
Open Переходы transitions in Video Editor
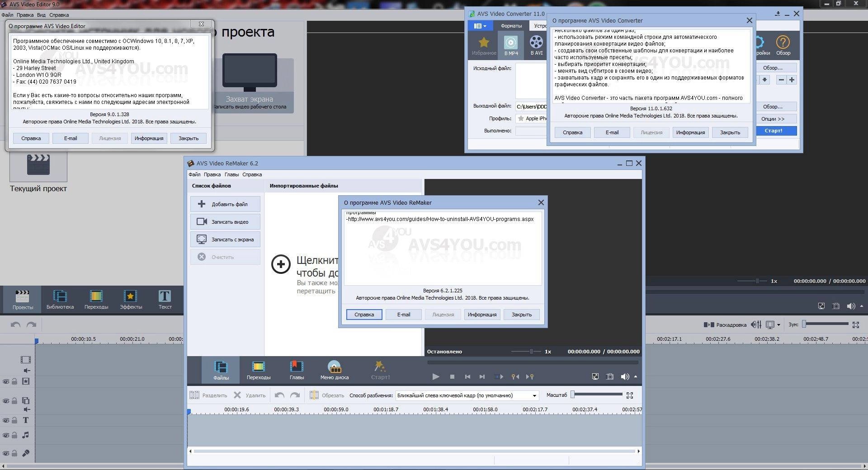pyautogui.click(x=96, y=299)
